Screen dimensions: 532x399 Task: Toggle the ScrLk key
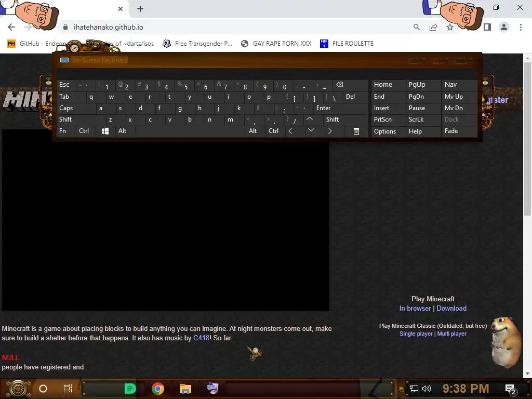coord(423,119)
